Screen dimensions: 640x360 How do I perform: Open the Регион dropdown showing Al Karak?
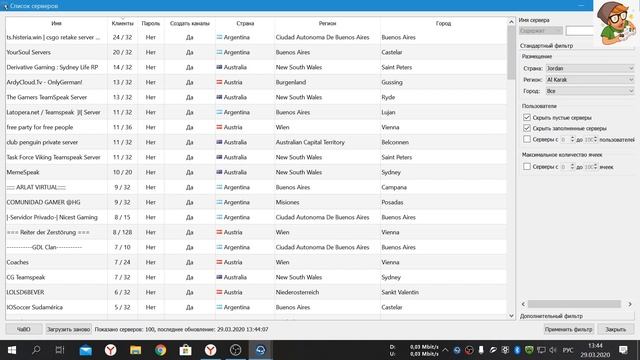tap(590, 80)
